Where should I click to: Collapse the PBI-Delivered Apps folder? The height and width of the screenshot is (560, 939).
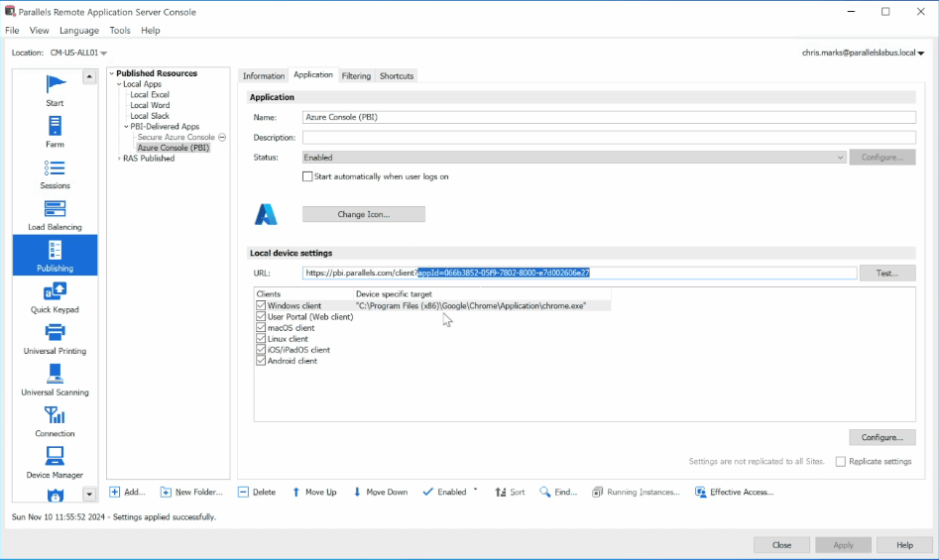point(126,127)
